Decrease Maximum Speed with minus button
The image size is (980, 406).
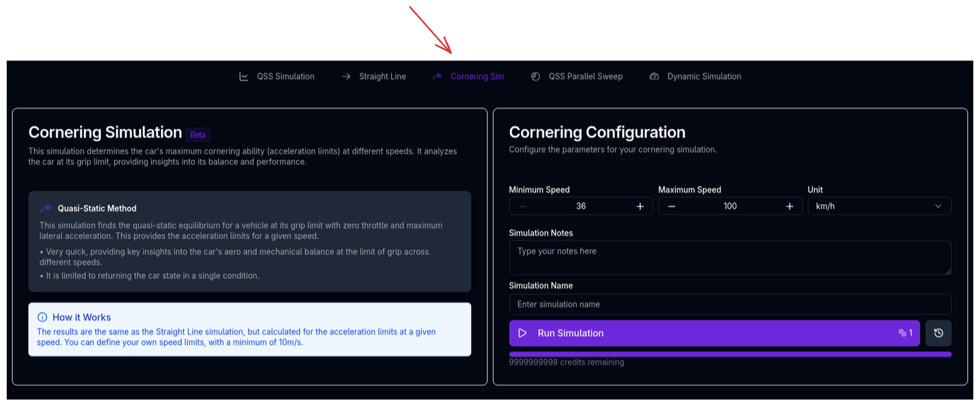point(672,206)
